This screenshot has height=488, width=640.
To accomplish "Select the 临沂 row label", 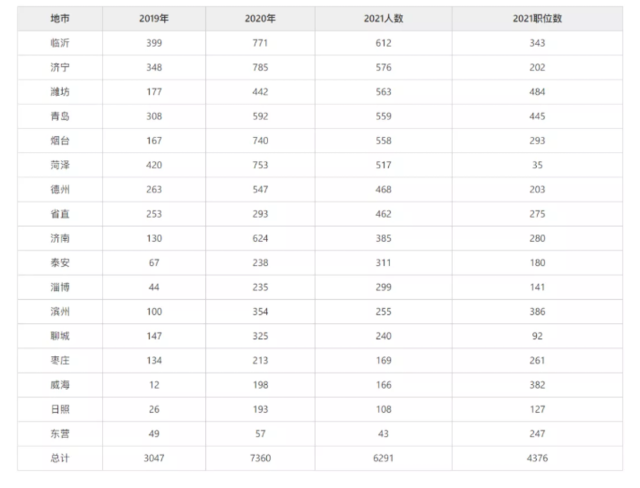I will [60, 43].
